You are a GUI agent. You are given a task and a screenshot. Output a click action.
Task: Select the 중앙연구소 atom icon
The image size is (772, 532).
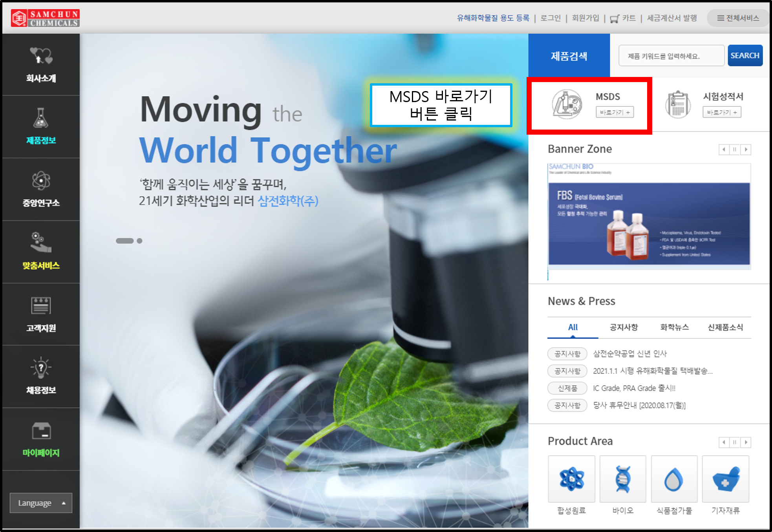(x=41, y=181)
